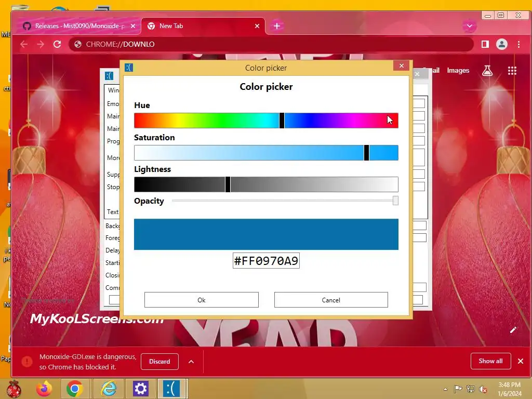This screenshot has width=532, height=399.
Task: Expand the download item options chevron
Action: [191, 362]
